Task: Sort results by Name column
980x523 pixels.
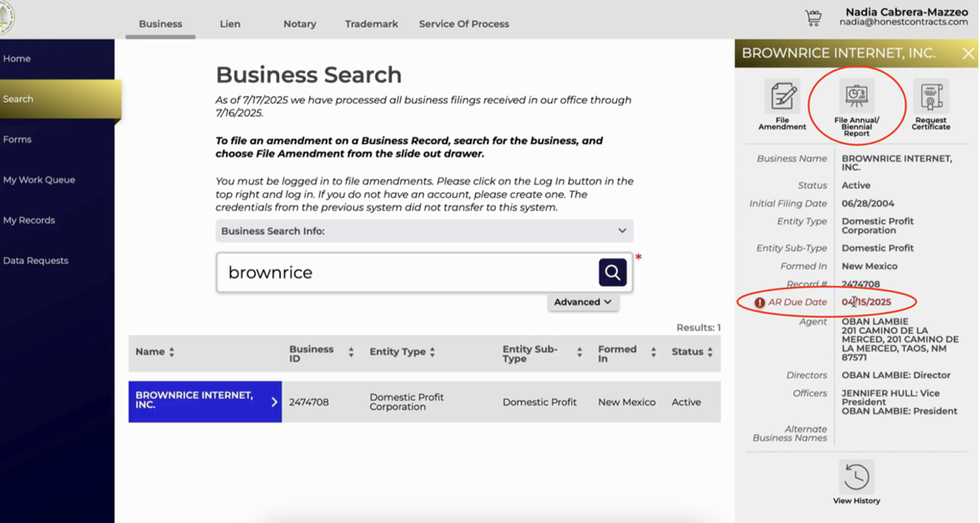Action: [172, 352]
